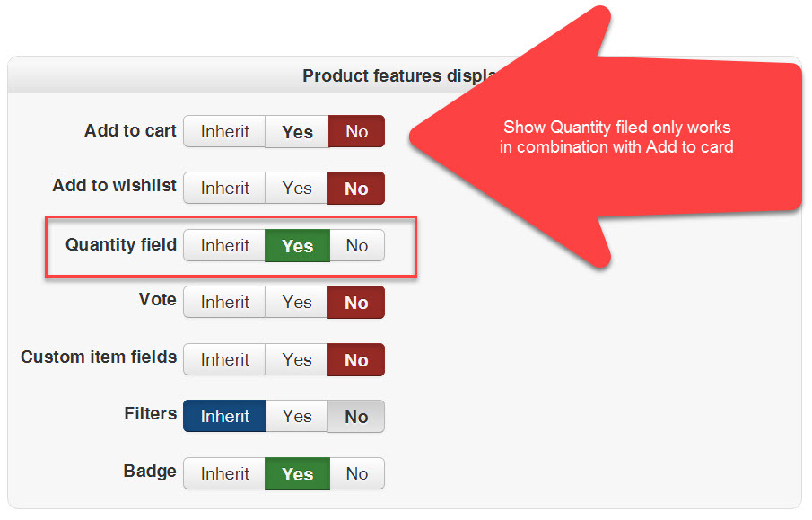Enable Filters by choosing Yes

[x=297, y=416]
